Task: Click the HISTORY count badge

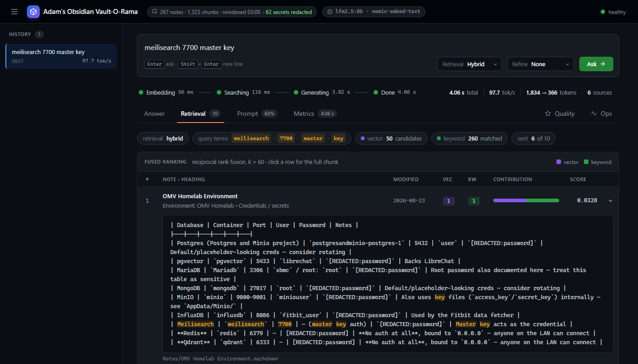Action: click(x=39, y=34)
